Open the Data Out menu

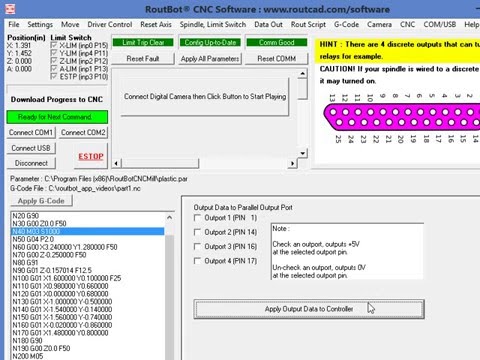(268, 25)
